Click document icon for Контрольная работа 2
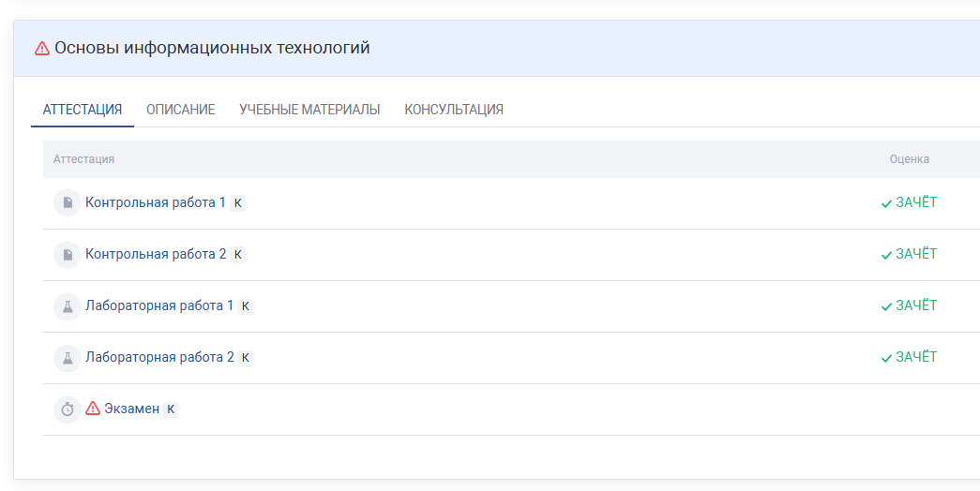The height and width of the screenshot is (491, 980). click(68, 254)
